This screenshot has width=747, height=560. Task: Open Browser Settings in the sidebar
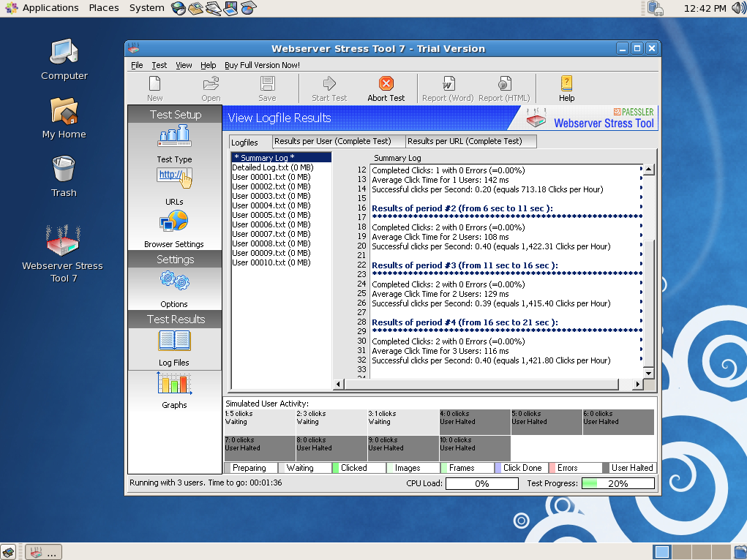(x=174, y=222)
